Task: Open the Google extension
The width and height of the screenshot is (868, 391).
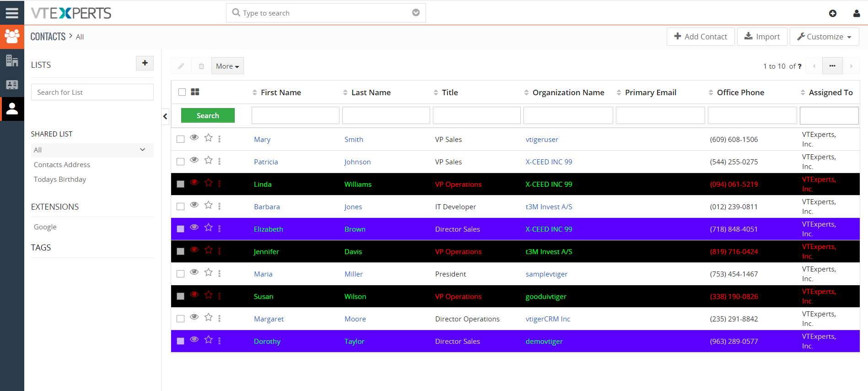Action: [x=45, y=227]
